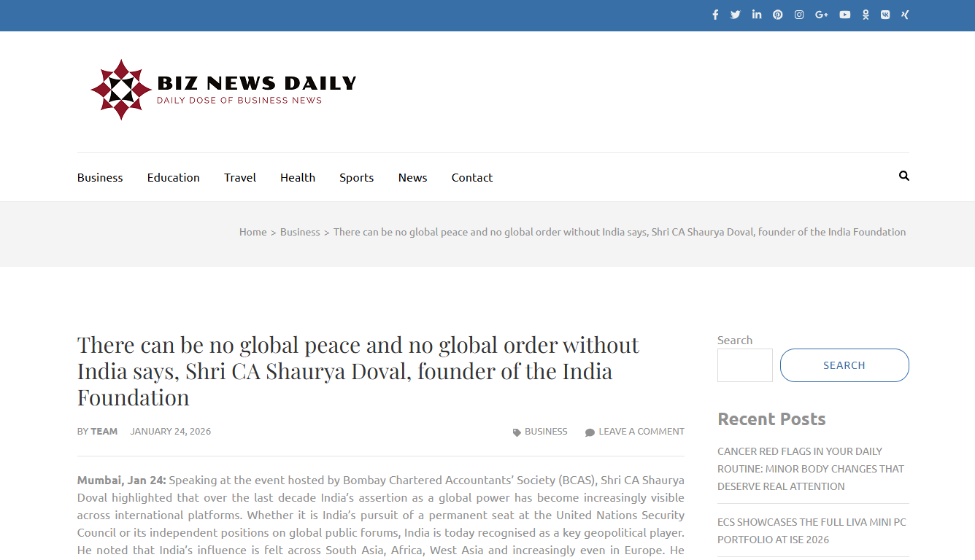Click the VK social icon
Image resolution: width=975 pixels, height=560 pixels.
tap(885, 15)
